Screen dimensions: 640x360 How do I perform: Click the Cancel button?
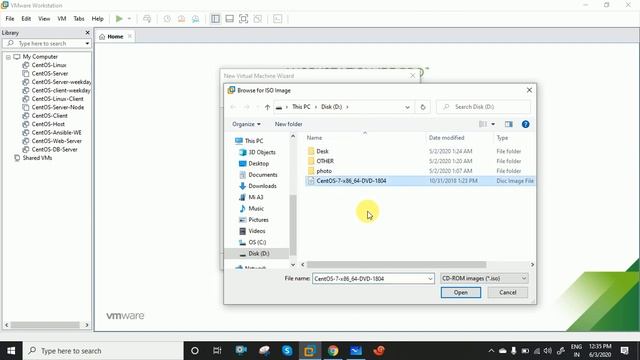click(x=507, y=292)
